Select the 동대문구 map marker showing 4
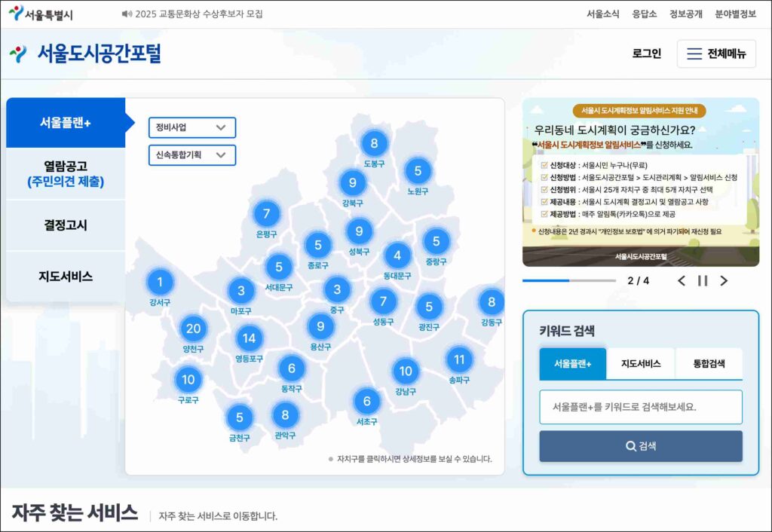 (x=397, y=255)
